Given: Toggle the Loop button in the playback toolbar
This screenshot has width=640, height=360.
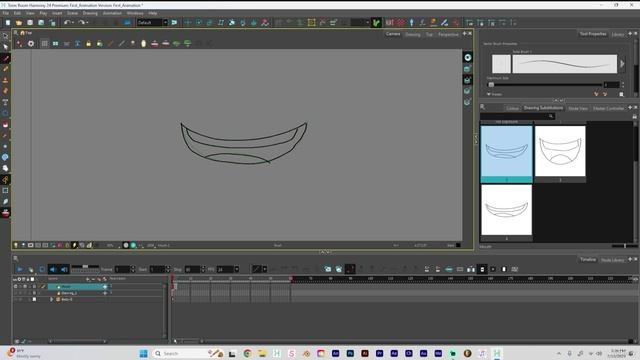Looking at the screenshot, I should pos(42,269).
